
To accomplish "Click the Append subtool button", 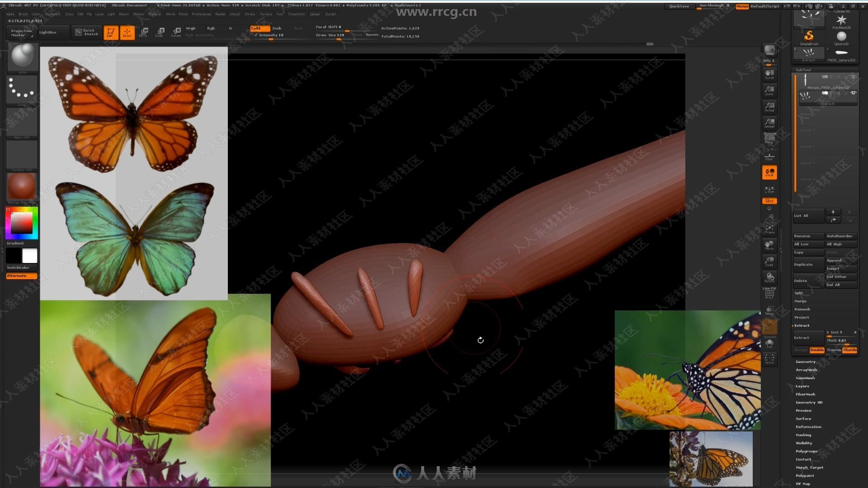I will (x=841, y=260).
